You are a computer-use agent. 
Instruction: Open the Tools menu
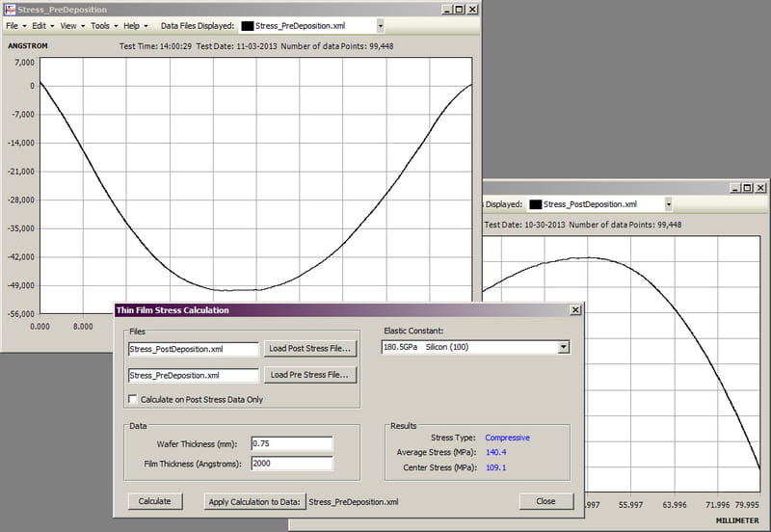103,26
